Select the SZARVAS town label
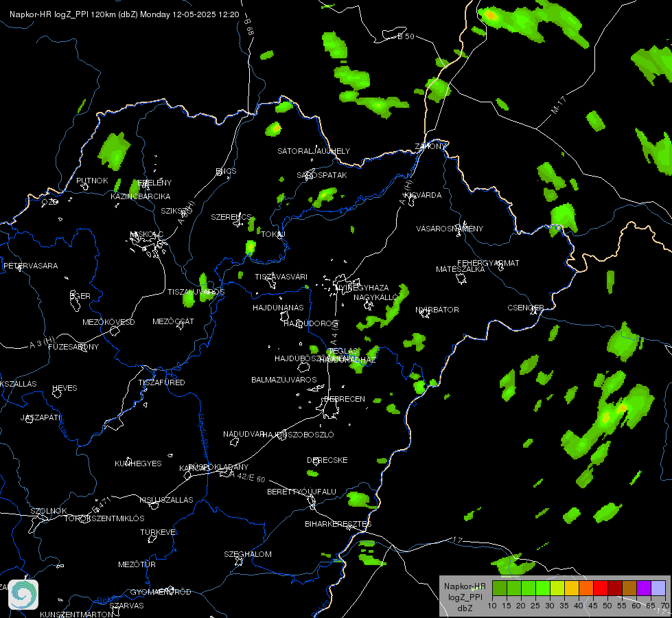Screen dimensions: 672x618 (x=126, y=606)
